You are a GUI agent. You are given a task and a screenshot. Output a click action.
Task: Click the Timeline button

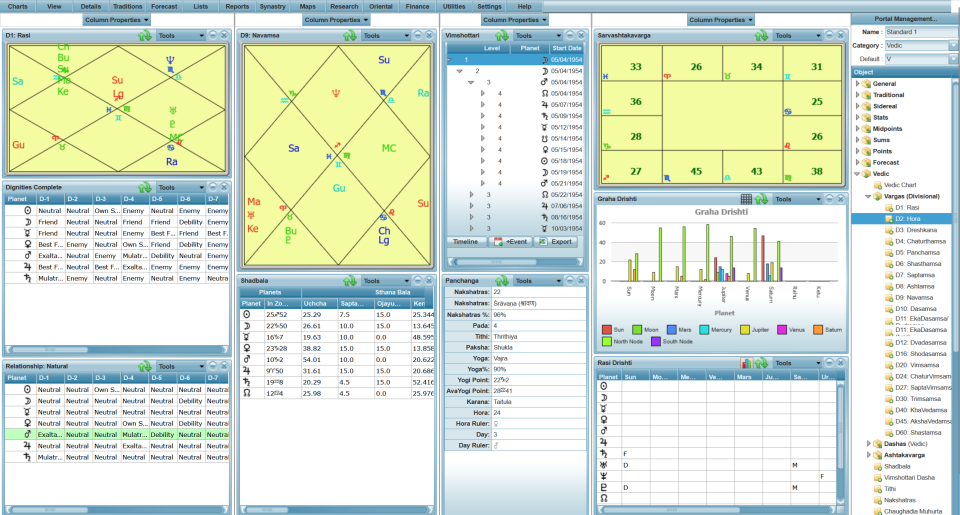point(465,242)
